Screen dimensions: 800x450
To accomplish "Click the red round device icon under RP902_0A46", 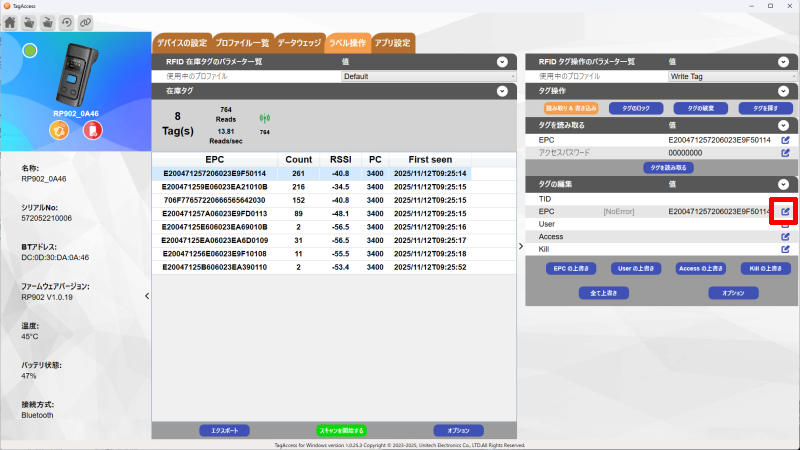I will (91, 131).
